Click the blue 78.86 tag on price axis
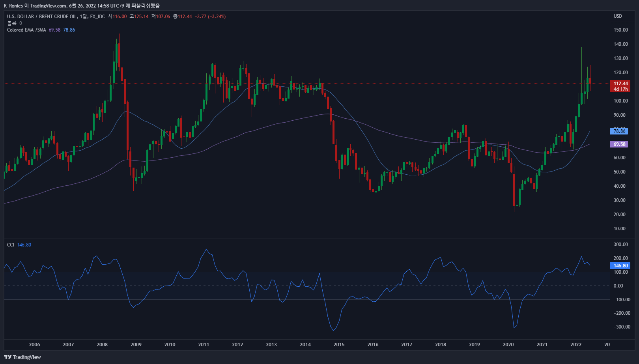The height and width of the screenshot is (364, 639). tap(619, 131)
